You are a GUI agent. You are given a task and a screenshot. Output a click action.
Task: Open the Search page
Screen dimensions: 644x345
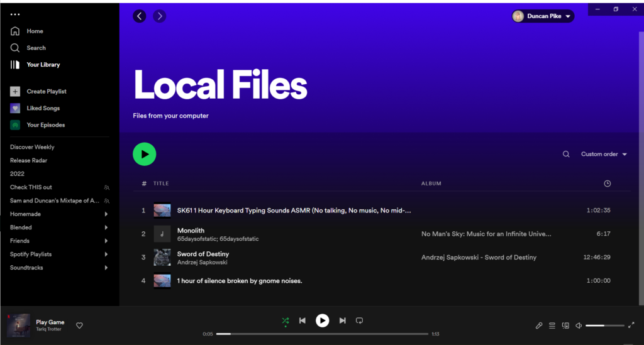(36, 48)
